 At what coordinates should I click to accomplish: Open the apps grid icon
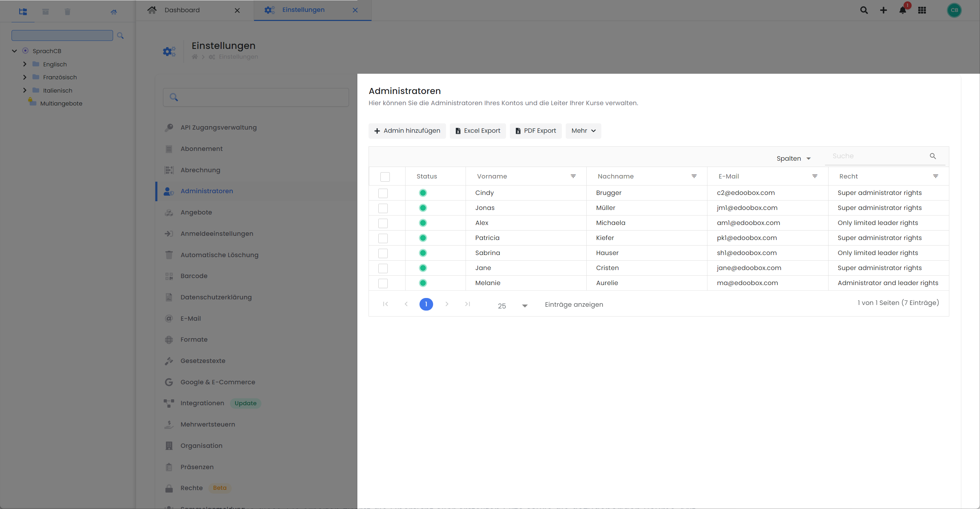click(x=922, y=11)
